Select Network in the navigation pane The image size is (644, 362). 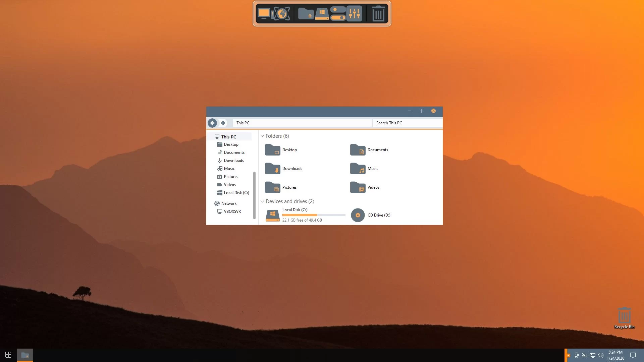pos(229,203)
